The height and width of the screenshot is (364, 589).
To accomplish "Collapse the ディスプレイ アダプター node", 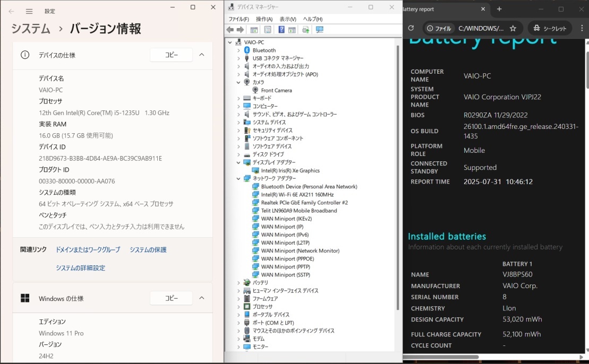I will 238,162.
